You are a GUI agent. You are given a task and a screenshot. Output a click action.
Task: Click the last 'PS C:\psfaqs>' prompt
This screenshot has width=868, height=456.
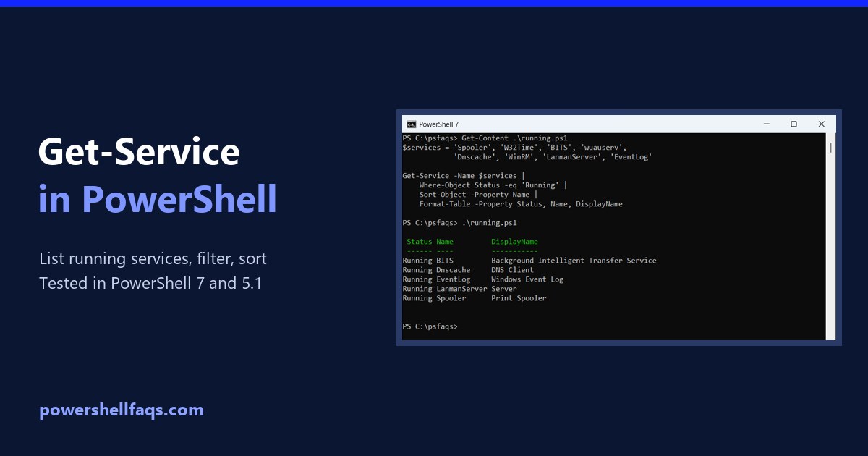tap(430, 326)
